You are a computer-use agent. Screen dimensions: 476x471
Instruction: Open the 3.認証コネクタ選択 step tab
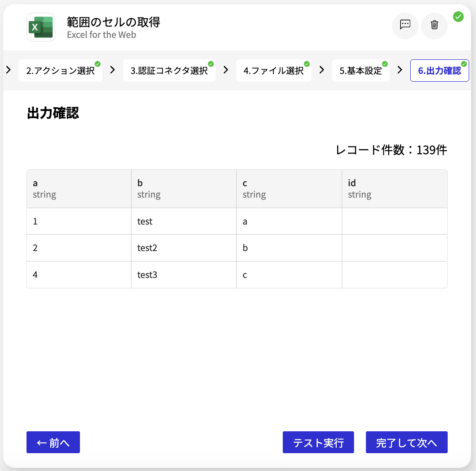[x=169, y=71]
